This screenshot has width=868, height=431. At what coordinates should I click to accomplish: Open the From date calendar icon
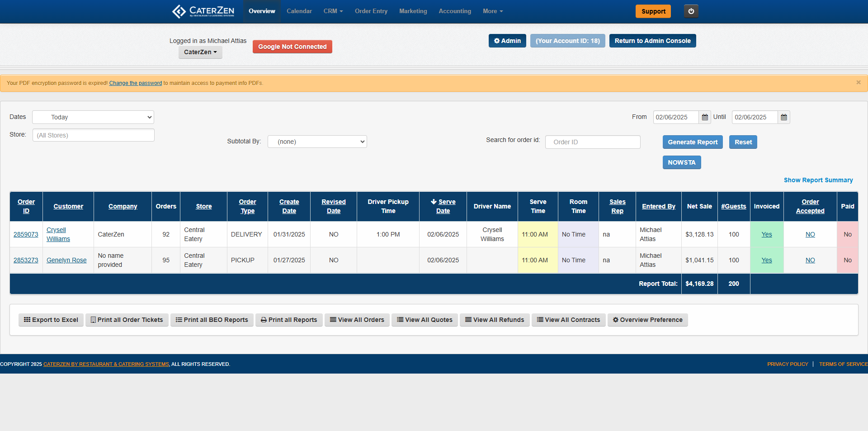[705, 117]
